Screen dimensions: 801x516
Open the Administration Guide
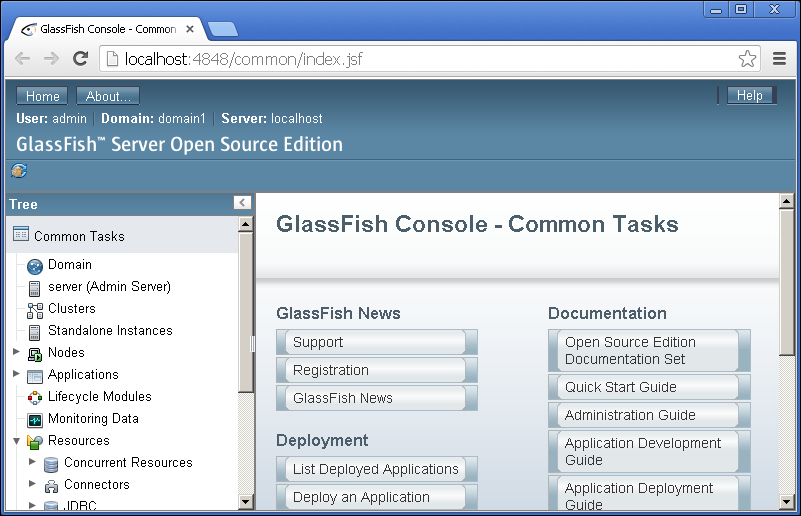click(x=649, y=415)
